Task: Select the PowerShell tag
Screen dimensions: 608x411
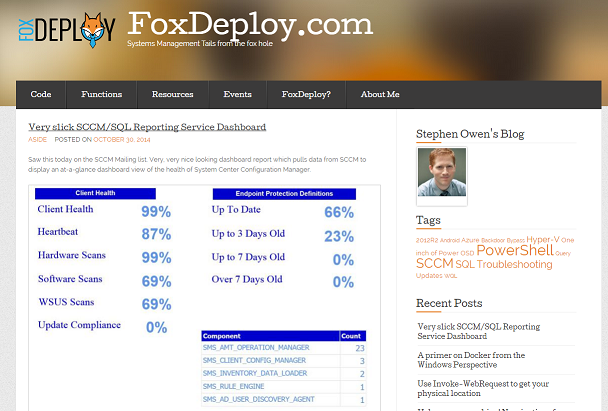Action: pos(515,250)
